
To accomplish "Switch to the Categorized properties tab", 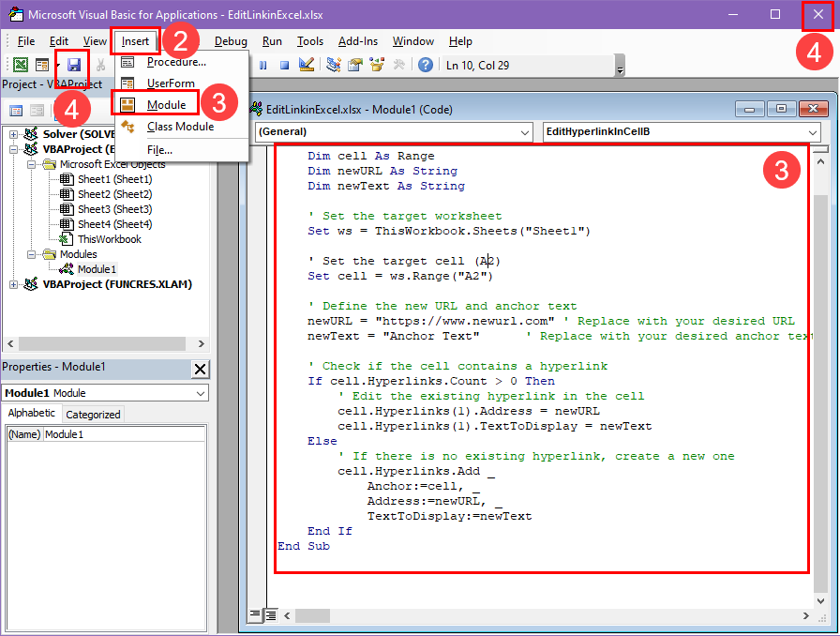I will [x=93, y=415].
